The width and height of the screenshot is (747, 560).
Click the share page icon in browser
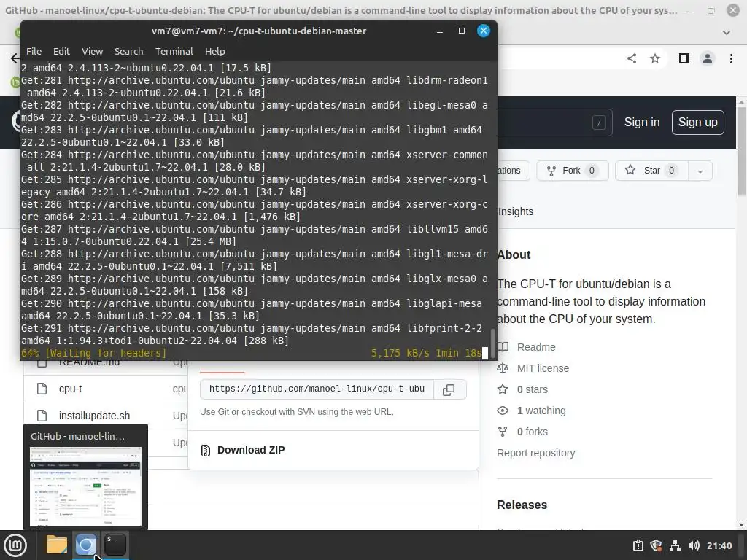tap(632, 58)
